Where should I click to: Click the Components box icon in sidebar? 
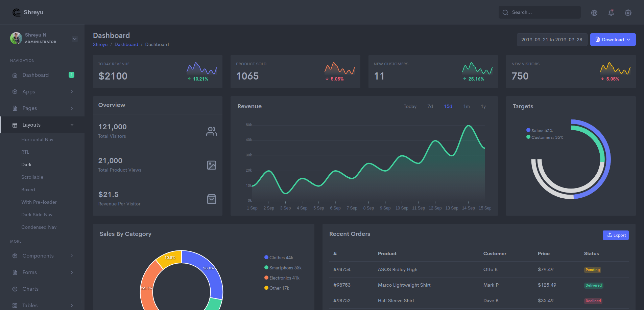pos(15,256)
